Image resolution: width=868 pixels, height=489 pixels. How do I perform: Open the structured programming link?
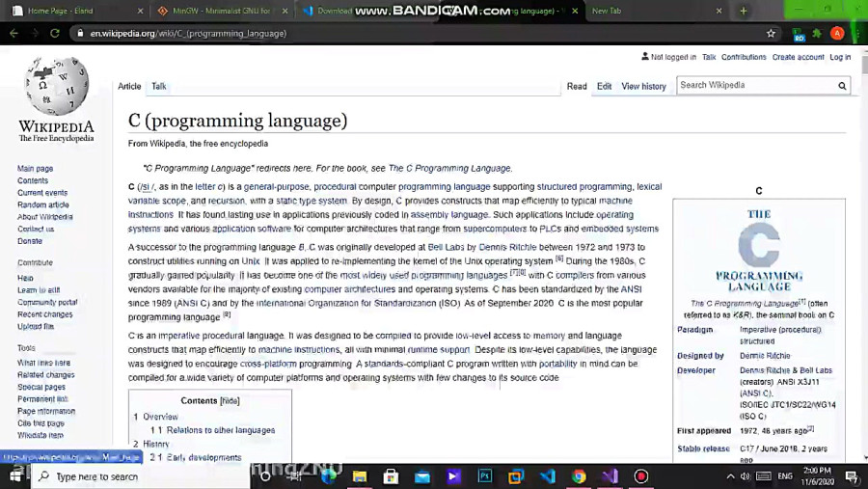pyautogui.click(x=584, y=186)
